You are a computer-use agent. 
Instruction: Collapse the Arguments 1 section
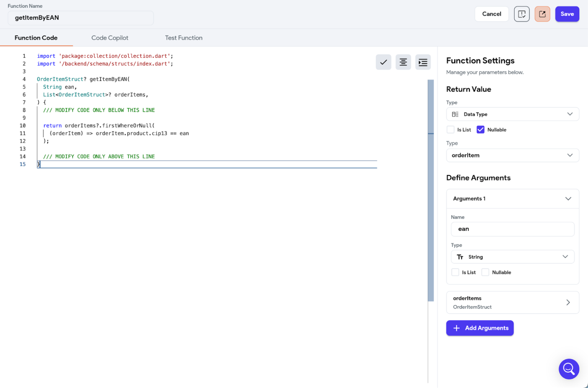click(x=568, y=198)
